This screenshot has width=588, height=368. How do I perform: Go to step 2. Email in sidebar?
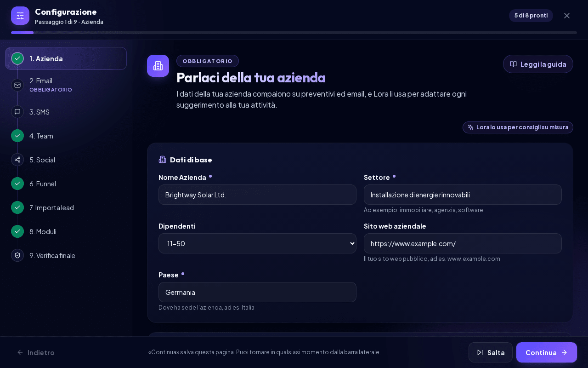(x=66, y=85)
